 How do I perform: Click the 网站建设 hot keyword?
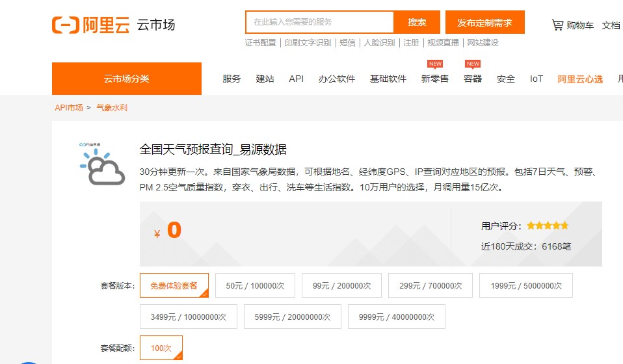[483, 42]
